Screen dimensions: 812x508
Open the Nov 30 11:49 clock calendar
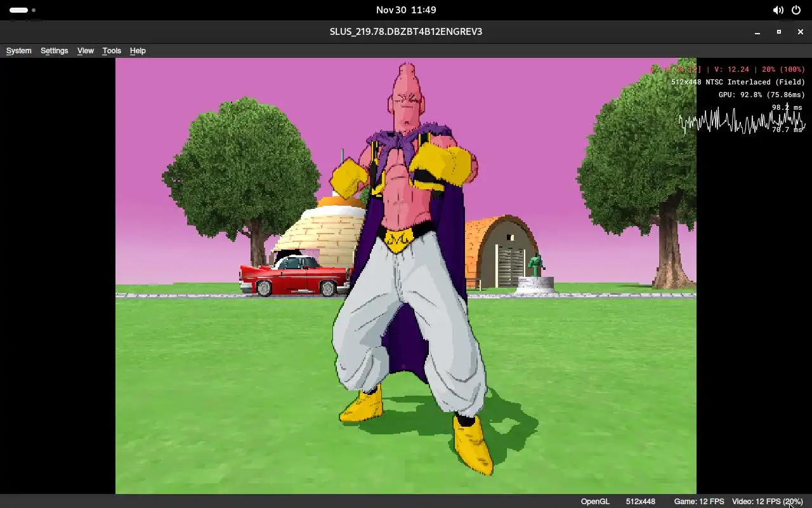(406, 10)
